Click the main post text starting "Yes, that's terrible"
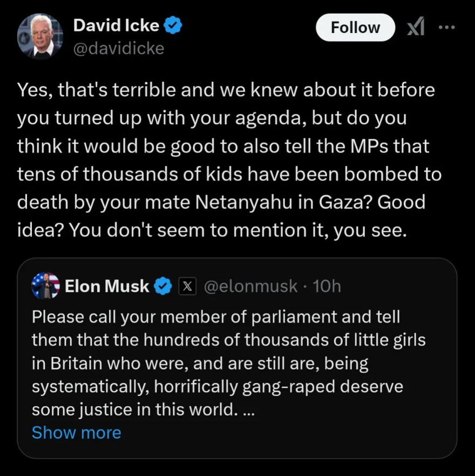Viewport: 475px width, 476px height. pos(227,160)
